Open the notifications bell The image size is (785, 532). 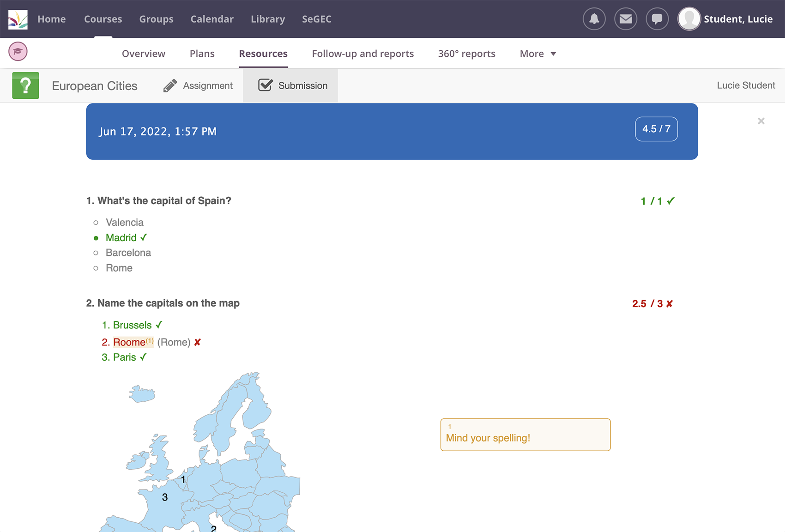(x=594, y=19)
